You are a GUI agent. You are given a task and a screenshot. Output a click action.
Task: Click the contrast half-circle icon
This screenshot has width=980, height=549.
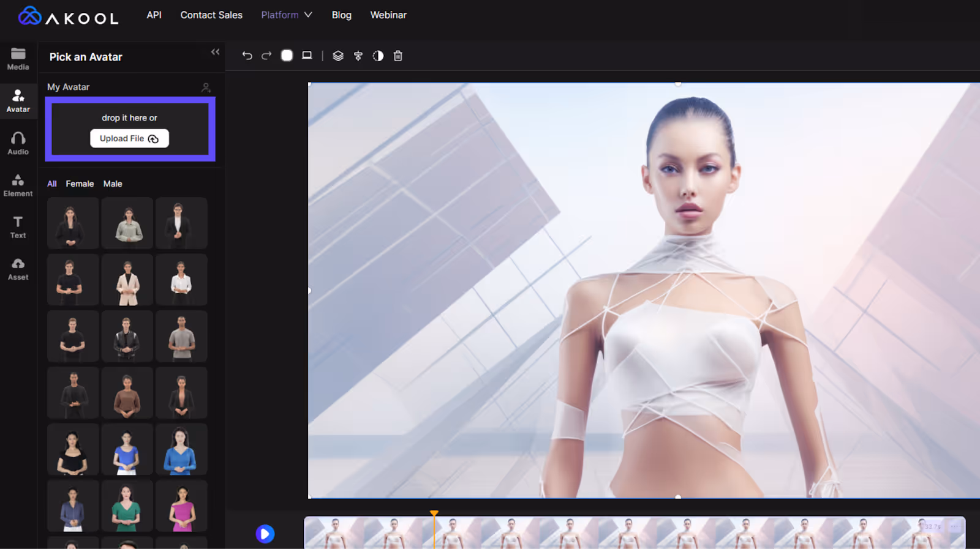378,56
